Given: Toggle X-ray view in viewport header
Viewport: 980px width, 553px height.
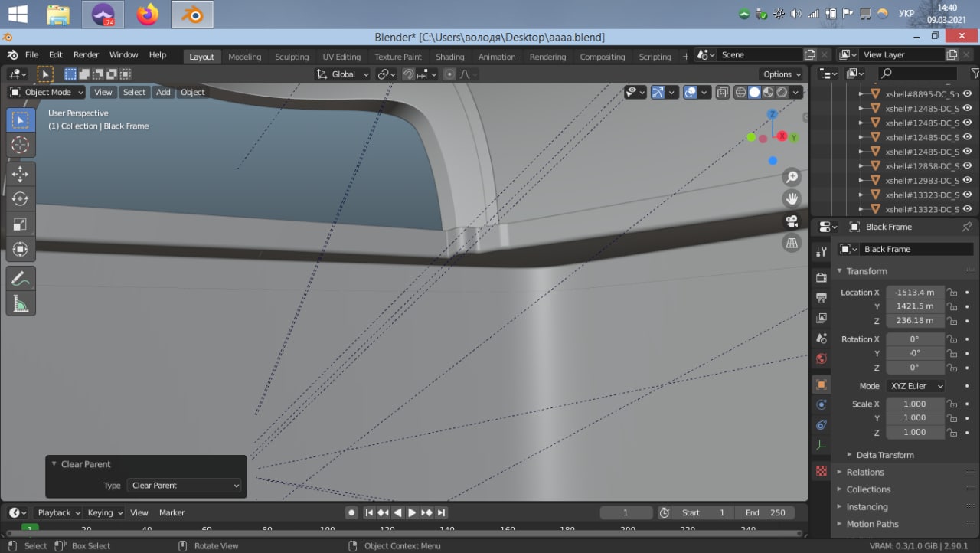Looking at the screenshot, I should (724, 93).
